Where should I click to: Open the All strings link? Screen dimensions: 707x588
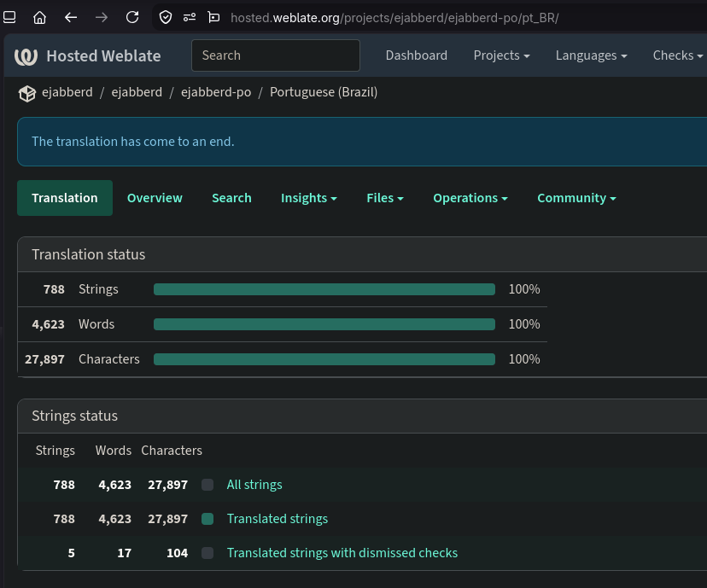[254, 485]
